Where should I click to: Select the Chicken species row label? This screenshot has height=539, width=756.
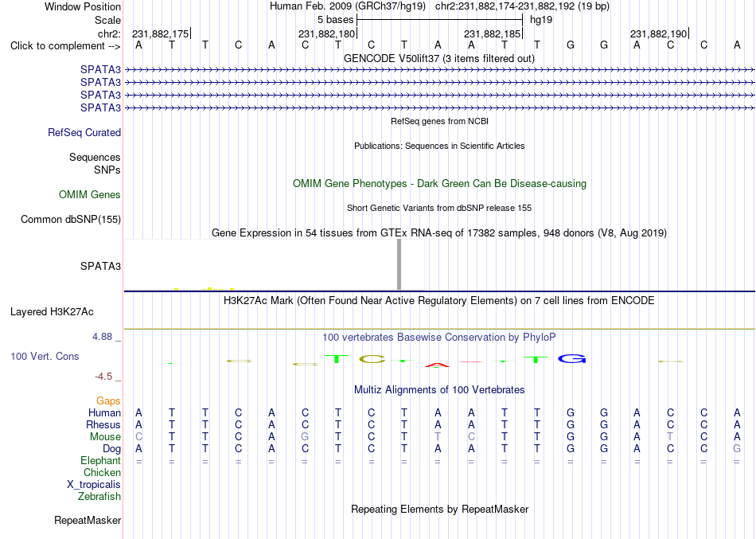[x=102, y=472]
